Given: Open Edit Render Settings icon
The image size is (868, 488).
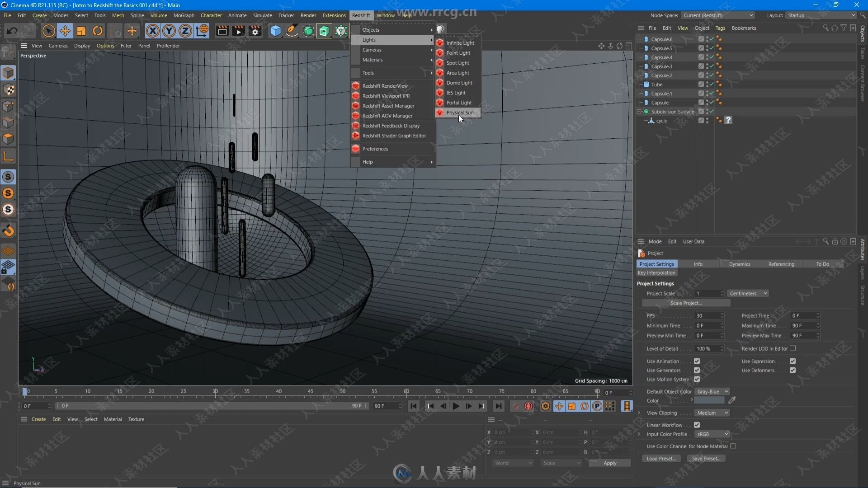Looking at the screenshot, I should point(255,31).
